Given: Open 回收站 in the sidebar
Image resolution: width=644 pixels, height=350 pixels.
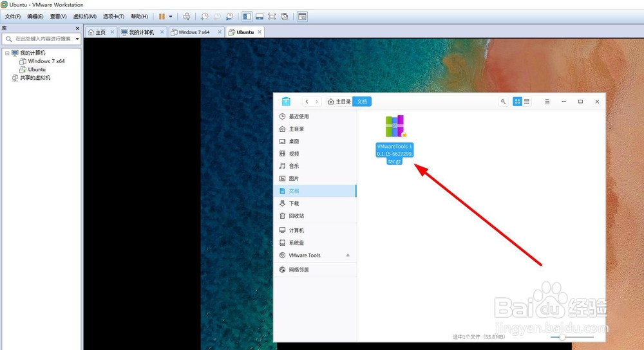Looking at the screenshot, I should pyautogui.click(x=315, y=216).
